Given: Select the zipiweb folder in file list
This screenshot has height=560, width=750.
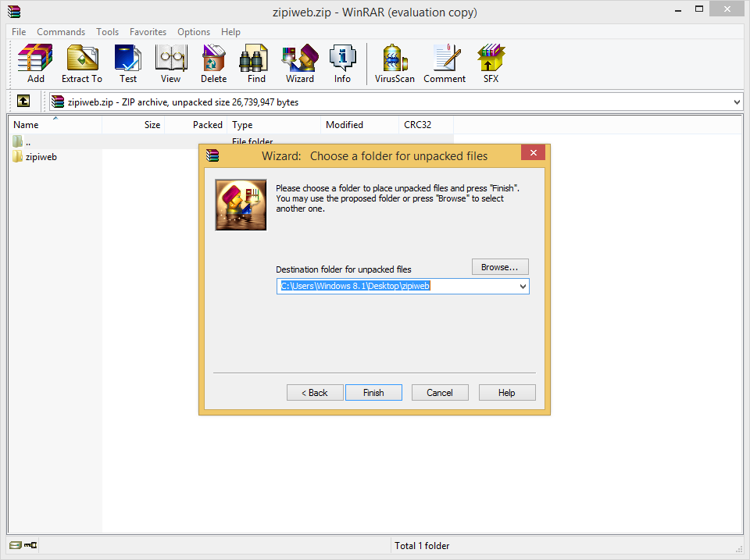Looking at the screenshot, I should click(34, 157).
